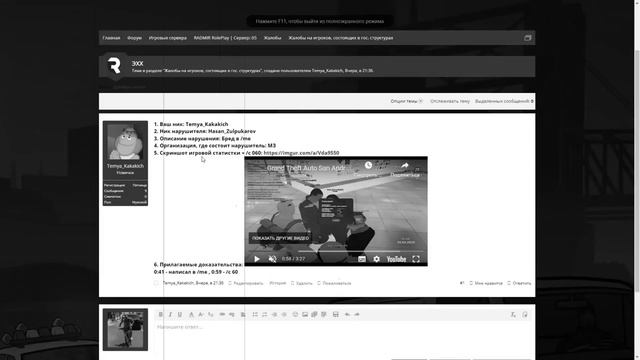Click the RADMIR 'R' logo

(x=114, y=66)
